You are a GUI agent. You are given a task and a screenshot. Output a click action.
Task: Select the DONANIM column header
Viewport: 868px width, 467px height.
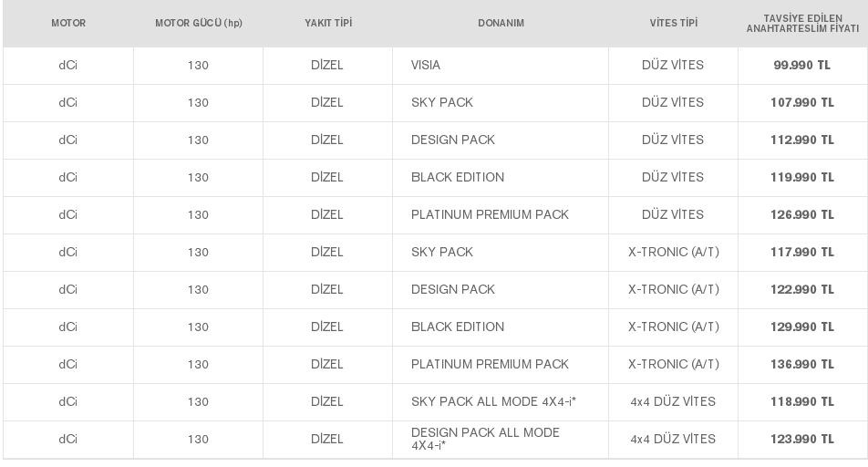pos(501,24)
